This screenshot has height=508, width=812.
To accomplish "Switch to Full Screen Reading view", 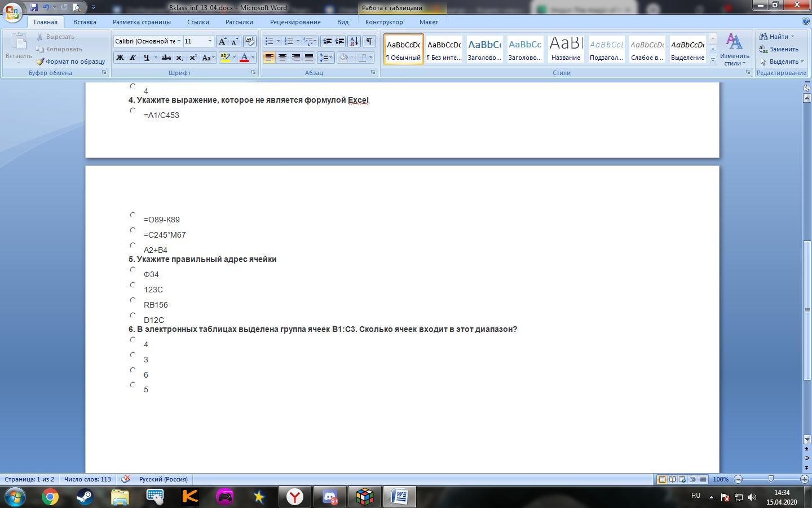I will click(672, 479).
